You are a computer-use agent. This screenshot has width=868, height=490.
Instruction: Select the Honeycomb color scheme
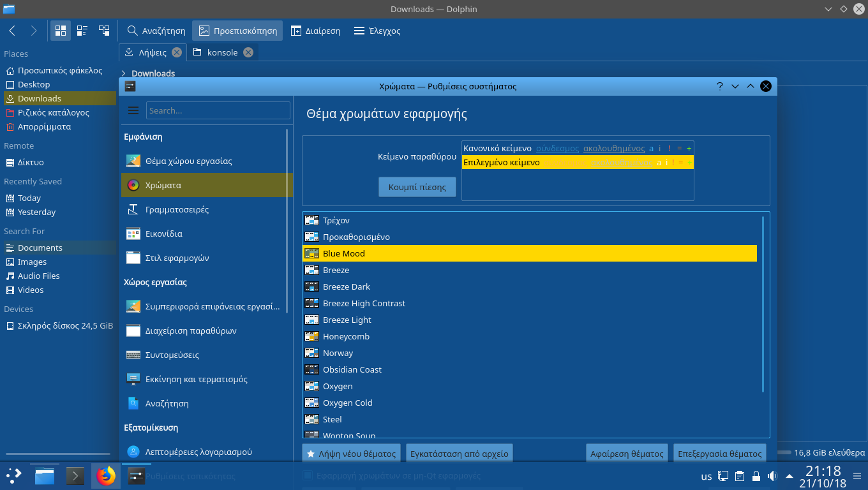click(530, 336)
